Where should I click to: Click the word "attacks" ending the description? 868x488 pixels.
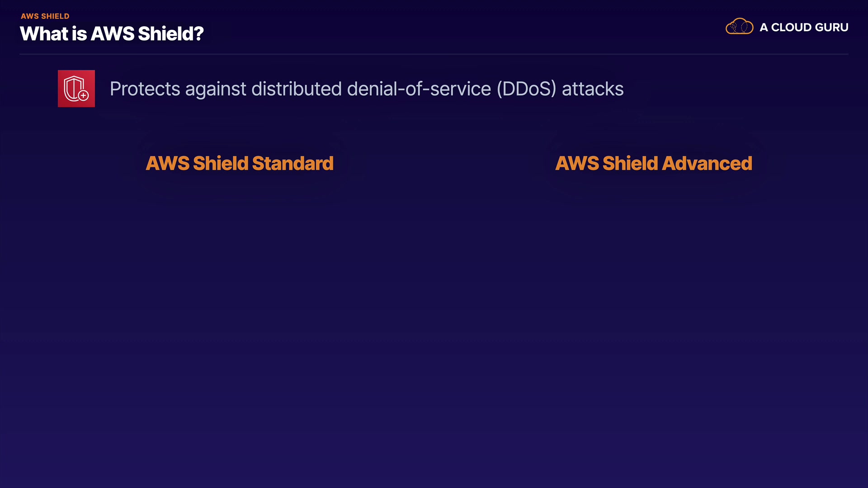[592, 89]
